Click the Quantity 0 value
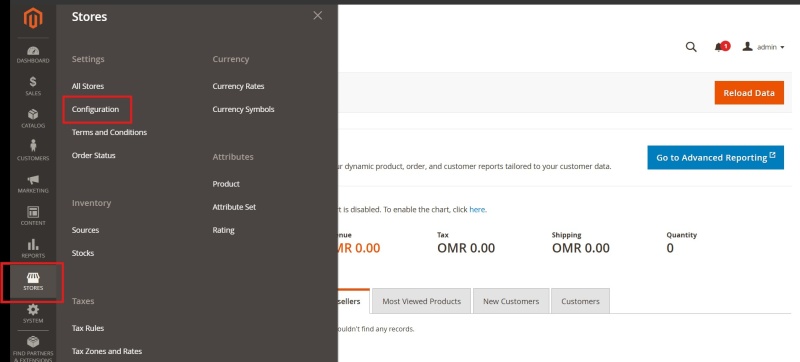This screenshot has width=800, height=362. click(670, 248)
